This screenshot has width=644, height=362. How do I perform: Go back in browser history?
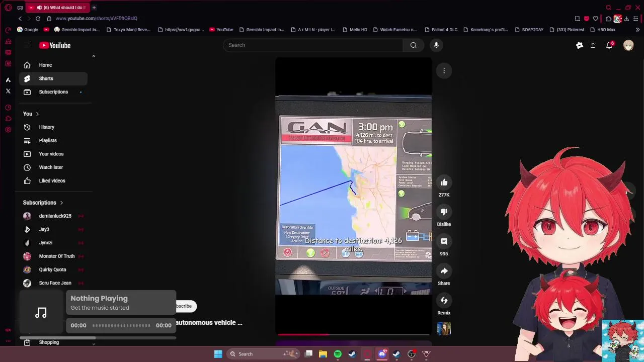tap(20, 18)
